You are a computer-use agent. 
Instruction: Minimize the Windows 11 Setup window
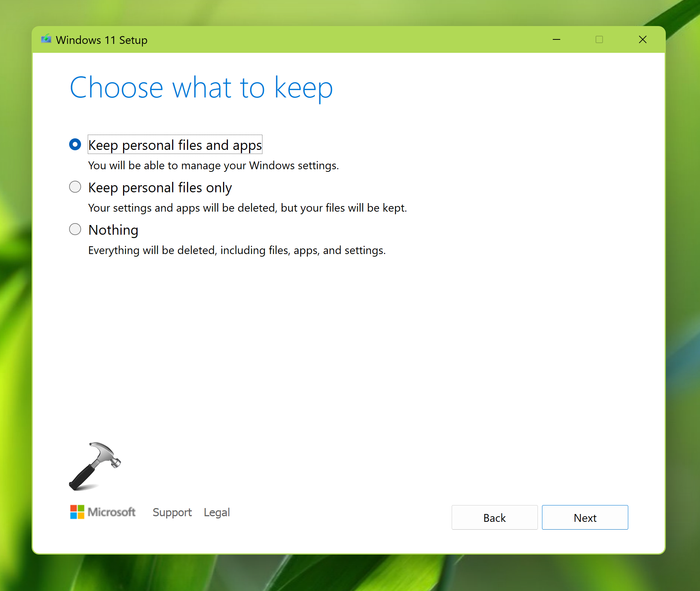tap(556, 39)
